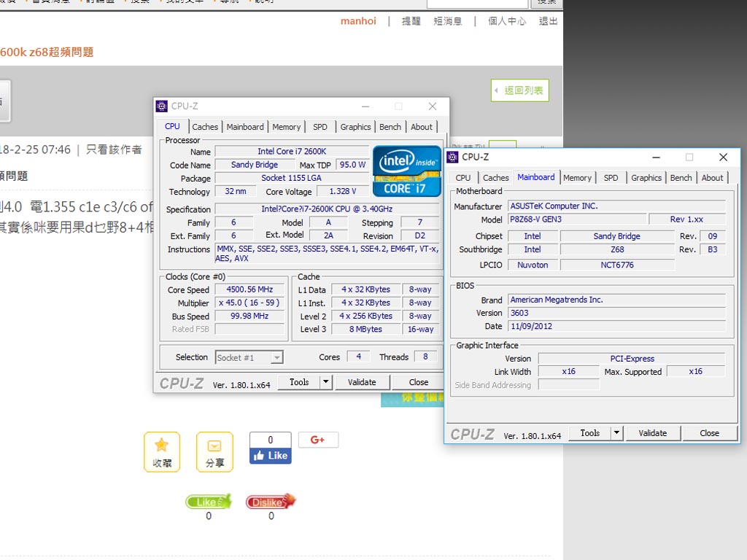The image size is (747, 560).
Task: Open the 個人中心 personal center link
Action: tap(507, 21)
